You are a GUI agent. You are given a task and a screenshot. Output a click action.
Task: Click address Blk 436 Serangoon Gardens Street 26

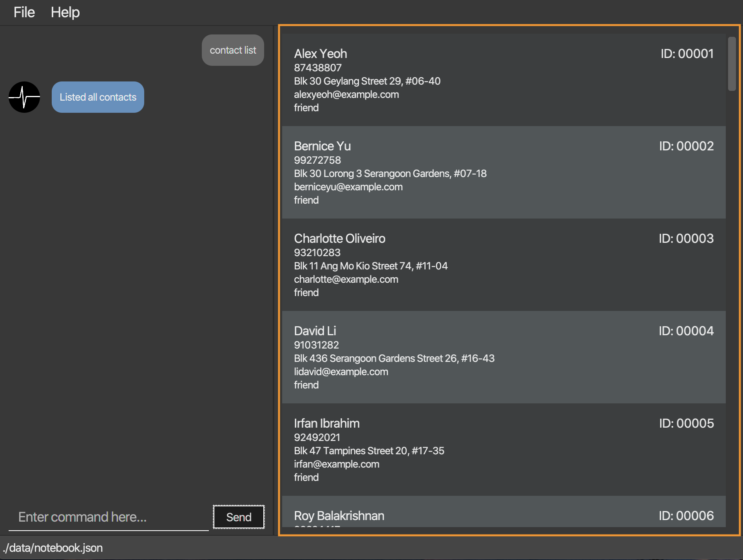(394, 358)
